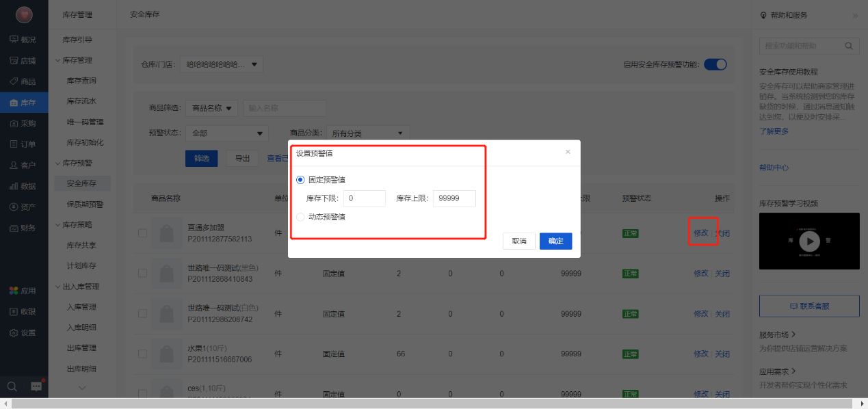Open 数据 data section
This screenshot has width=868, height=409.
23,186
